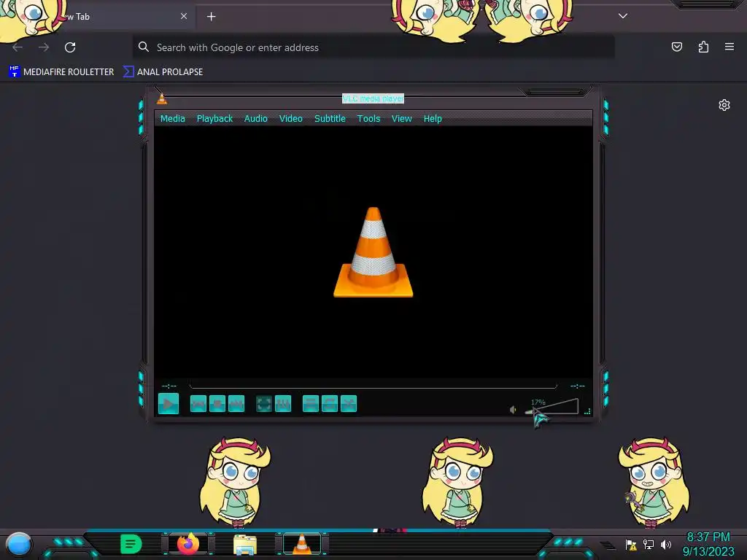Stop playback in VLC

tap(217, 404)
